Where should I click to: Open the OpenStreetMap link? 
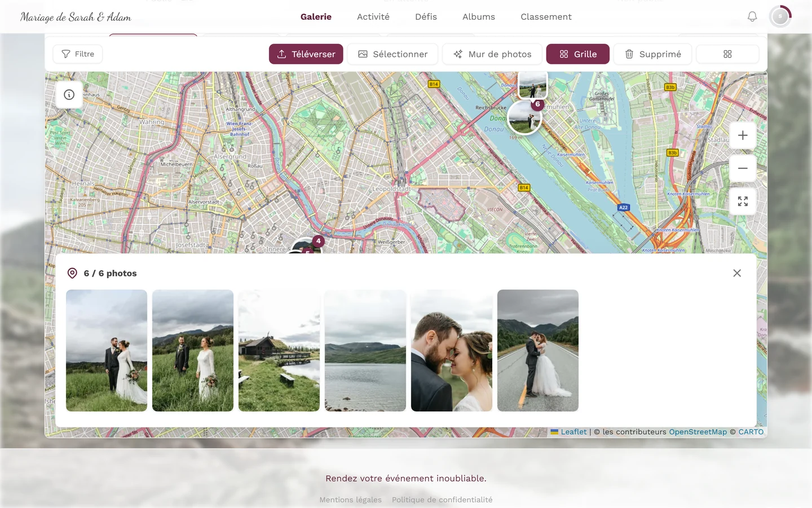698,432
